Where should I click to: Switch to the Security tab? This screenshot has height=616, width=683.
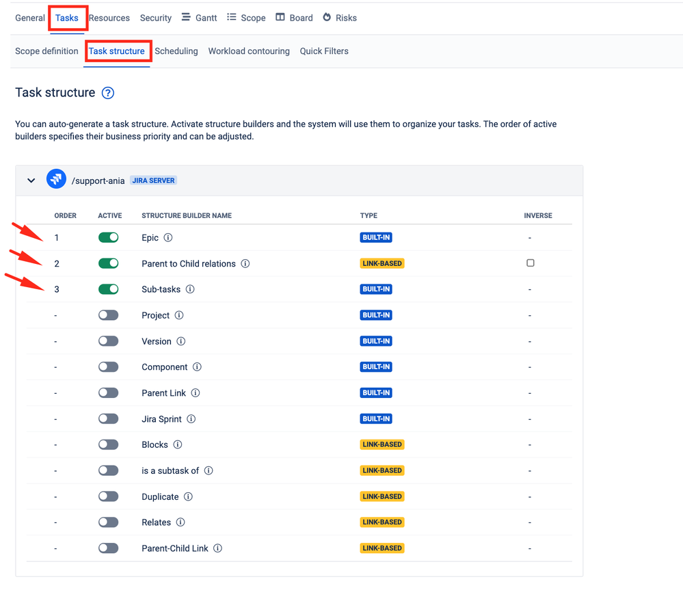coord(155,18)
